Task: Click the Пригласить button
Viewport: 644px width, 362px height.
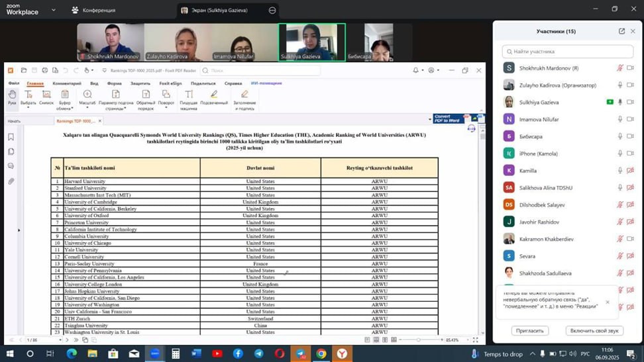Action: (530, 330)
